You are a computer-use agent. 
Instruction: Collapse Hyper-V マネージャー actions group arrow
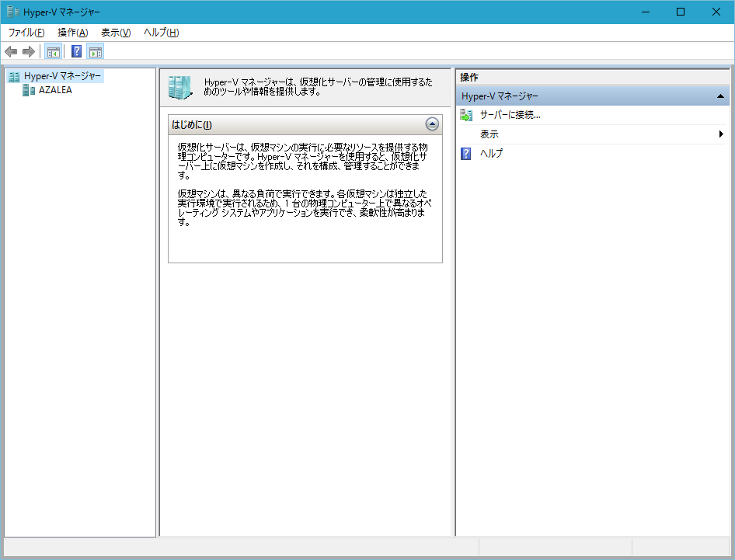tap(720, 96)
